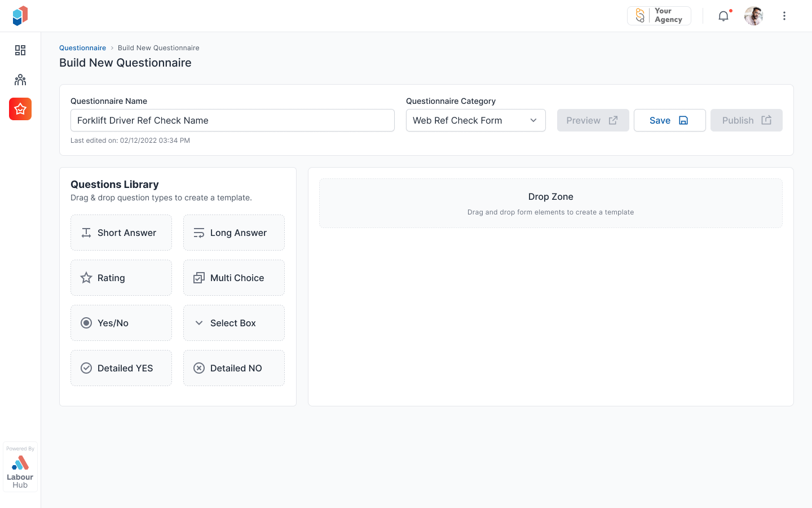This screenshot has width=812, height=508.
Task: Click the user profile avatar
Action: (753, 16)
